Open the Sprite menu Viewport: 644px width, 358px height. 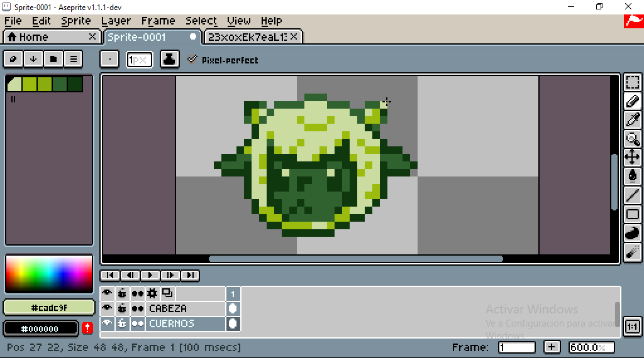click(76, 21)
